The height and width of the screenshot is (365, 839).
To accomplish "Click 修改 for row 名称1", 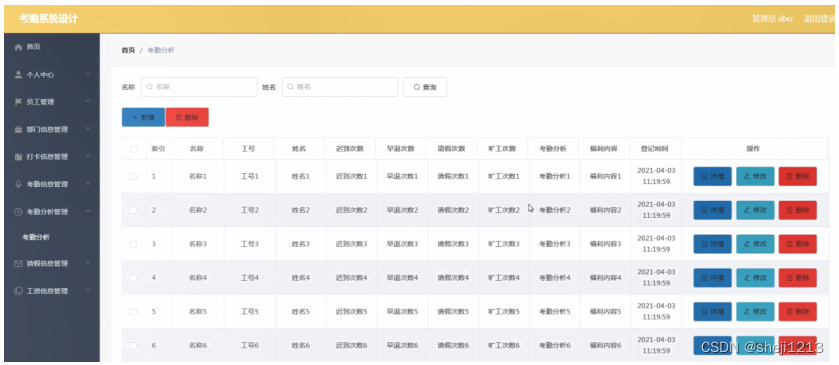I will [755, 176].
